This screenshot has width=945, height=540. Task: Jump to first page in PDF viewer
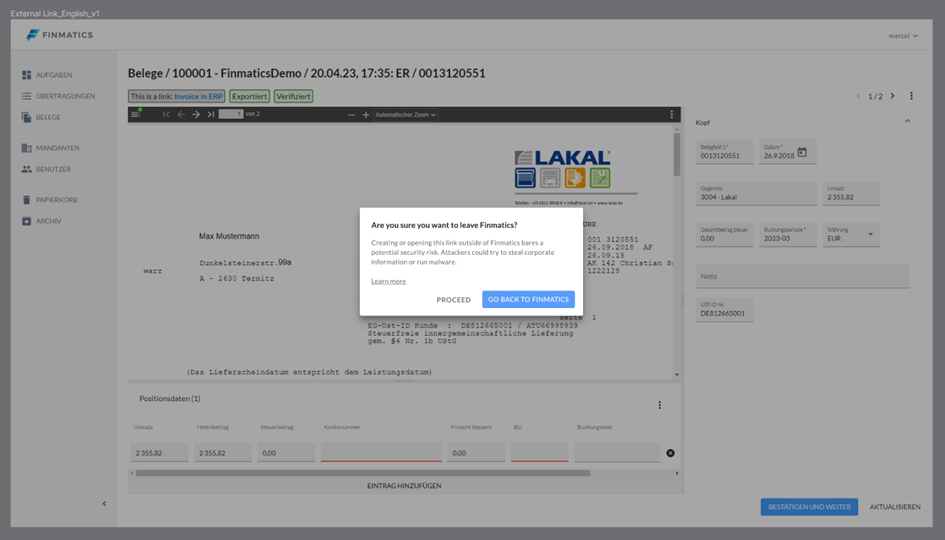point(166,114)
